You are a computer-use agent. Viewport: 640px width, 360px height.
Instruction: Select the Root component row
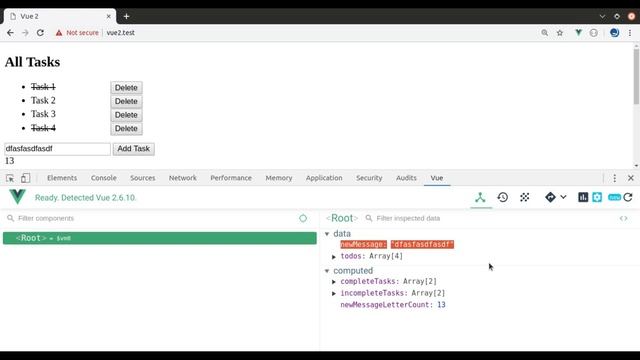(x=160, y=238)
